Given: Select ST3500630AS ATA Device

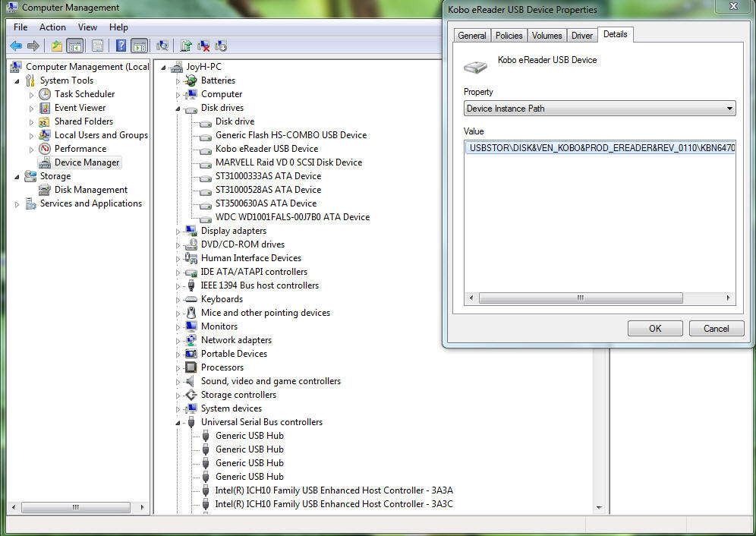Looking at the screenshot, I should [266, 203].
